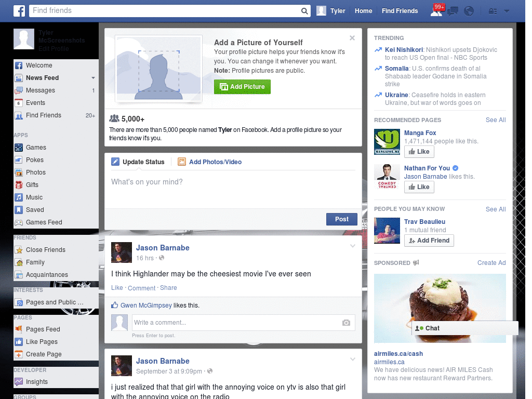Click Manga Fox page thumbnail
The width and height of the screenshot is (532, 399).
click(387, 142)
